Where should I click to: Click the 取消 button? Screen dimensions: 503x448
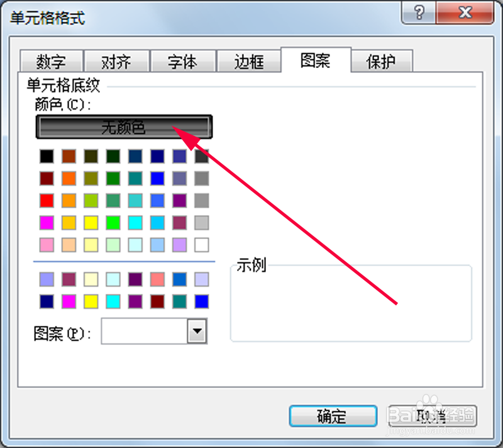[x=433, y=416]
